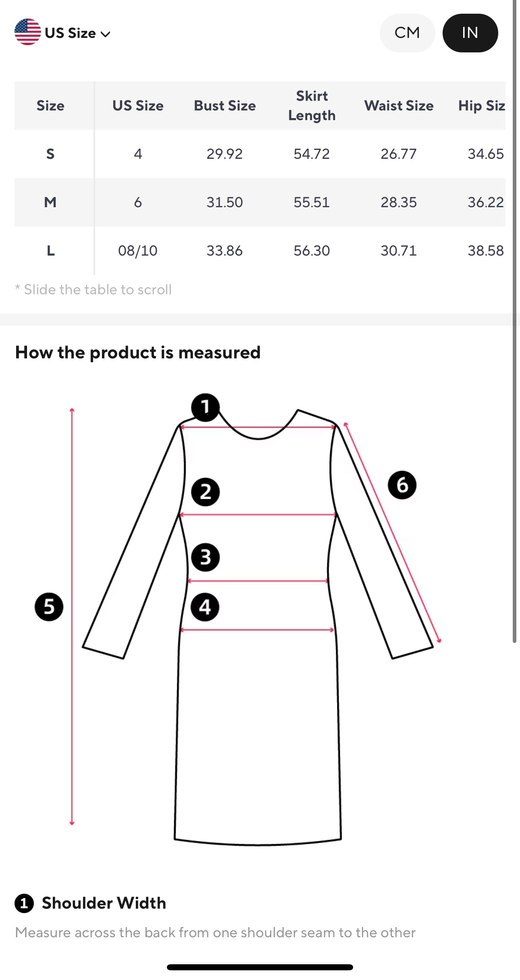The height and width of the screenshot is (980, 520).
Task: Expand the US Size region dropdown
Action: click(x=77, y=33)
